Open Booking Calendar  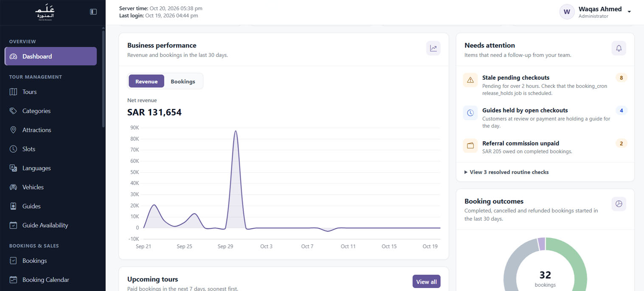point(51,280)
